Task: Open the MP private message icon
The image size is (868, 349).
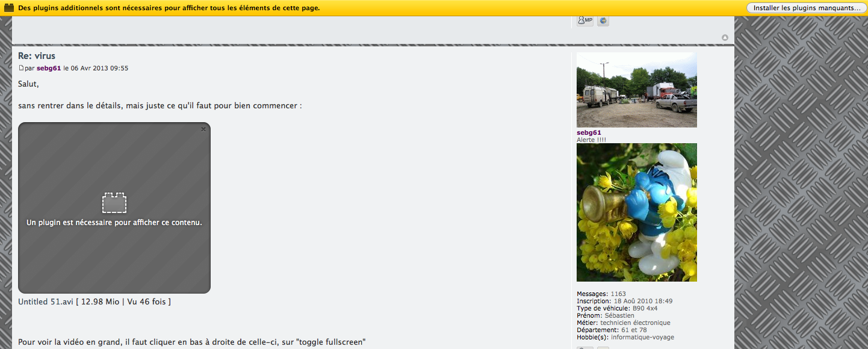Action: click(x=584, y=20)
